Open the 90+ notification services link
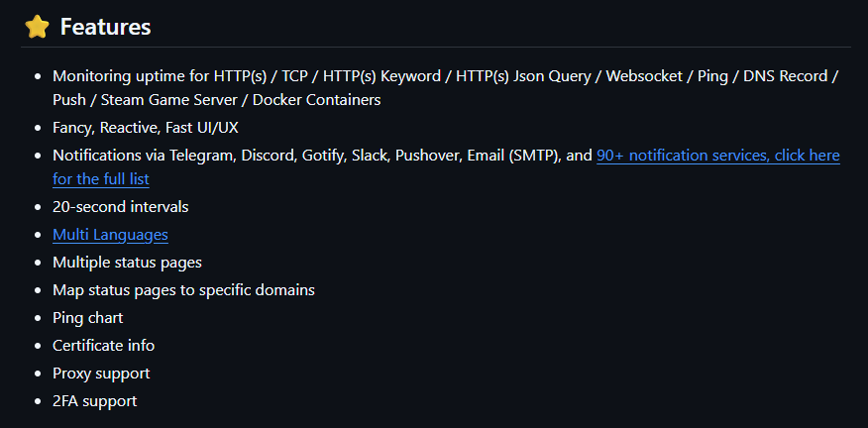 (717, 156)
